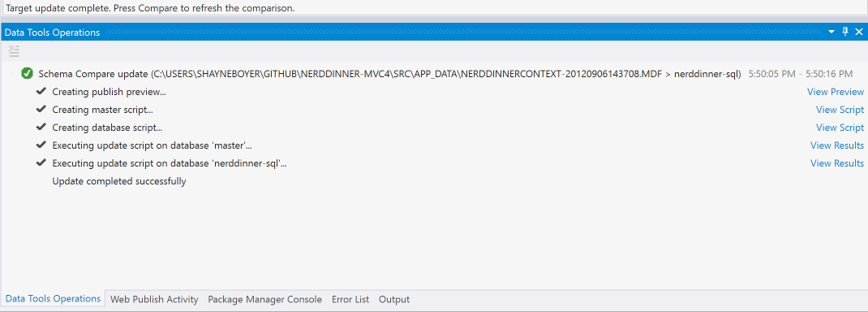Select the 'Creating database script...' row
868x312 pixels.
point(107,128)
